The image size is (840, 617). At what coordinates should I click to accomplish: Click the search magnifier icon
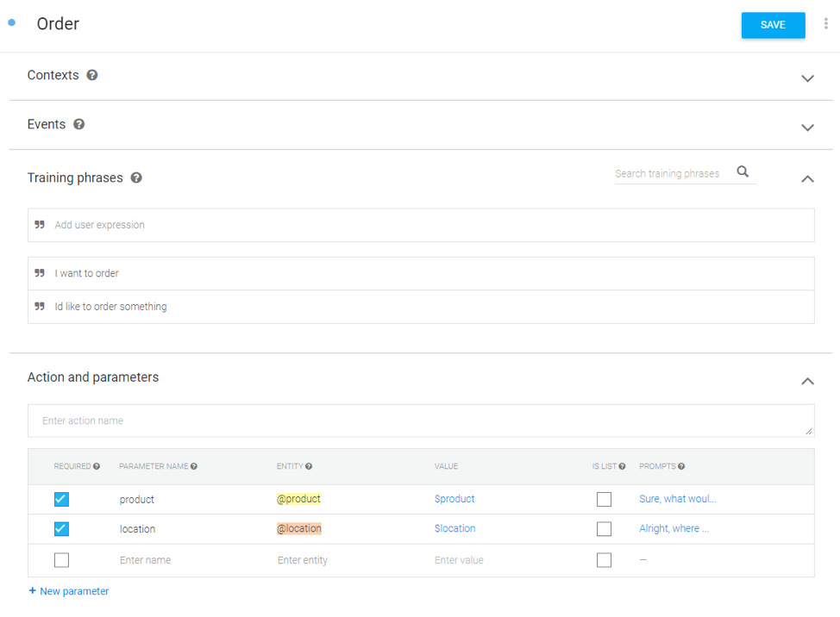pos(743,171)
